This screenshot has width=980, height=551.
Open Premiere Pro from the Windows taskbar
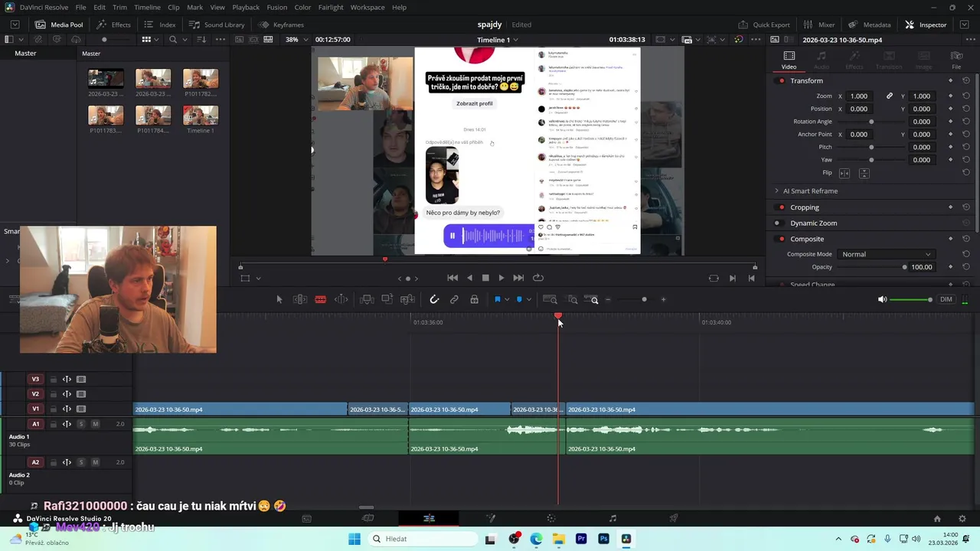tap(581, 539)
